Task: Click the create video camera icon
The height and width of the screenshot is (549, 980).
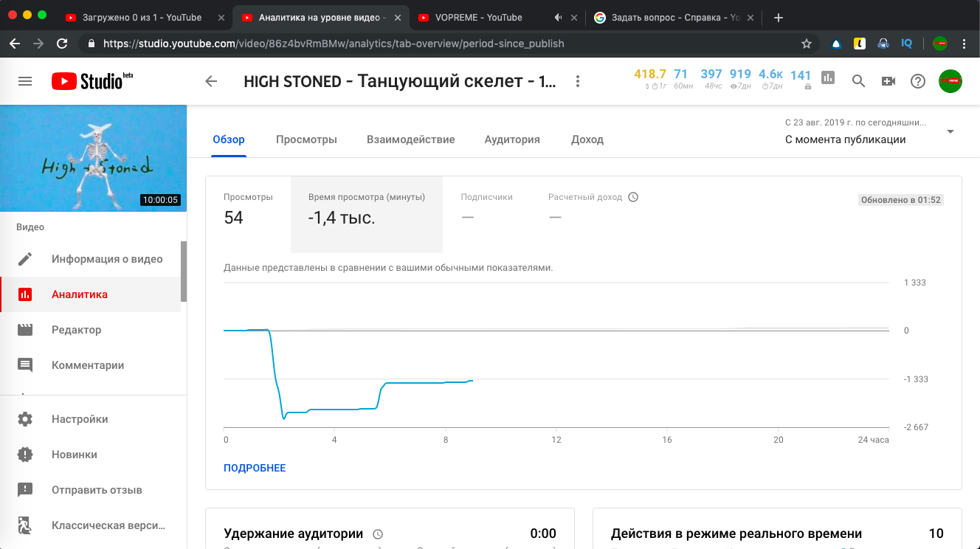Action: point(888,81)
